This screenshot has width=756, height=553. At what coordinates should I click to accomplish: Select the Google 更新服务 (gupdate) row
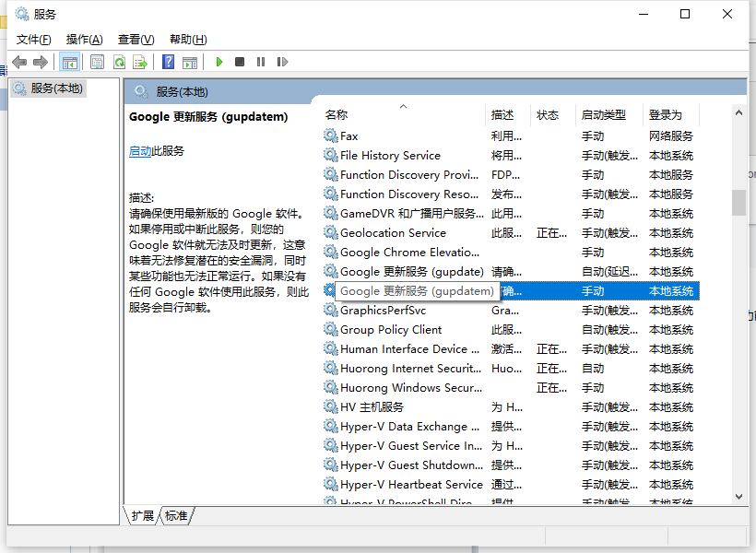tap(511, 272)
